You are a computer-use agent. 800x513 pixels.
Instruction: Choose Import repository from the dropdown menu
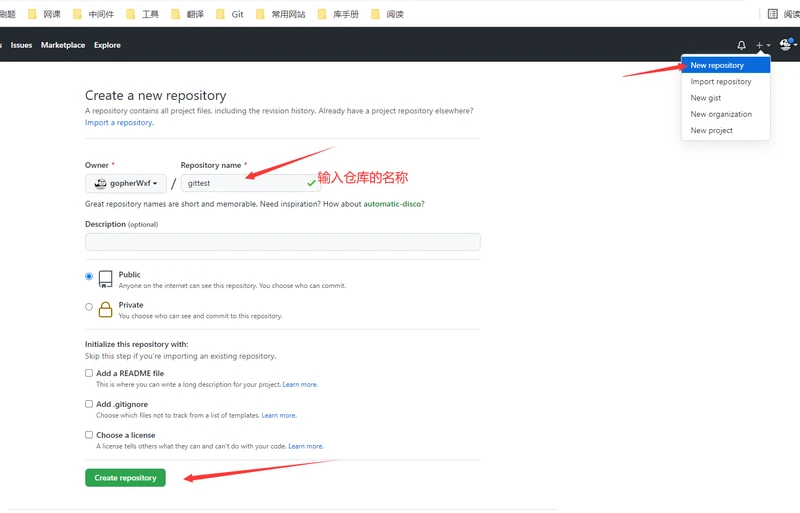pos(726,82)
